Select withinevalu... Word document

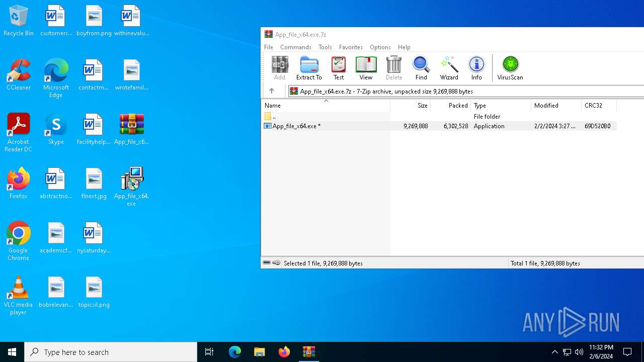[131, 21]
